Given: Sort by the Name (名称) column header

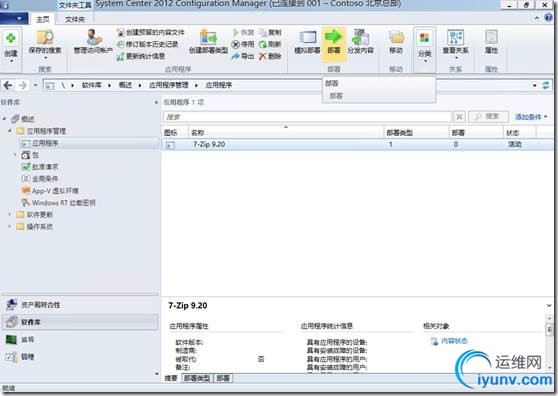Looking at the screenshot, I should [286, 132].
